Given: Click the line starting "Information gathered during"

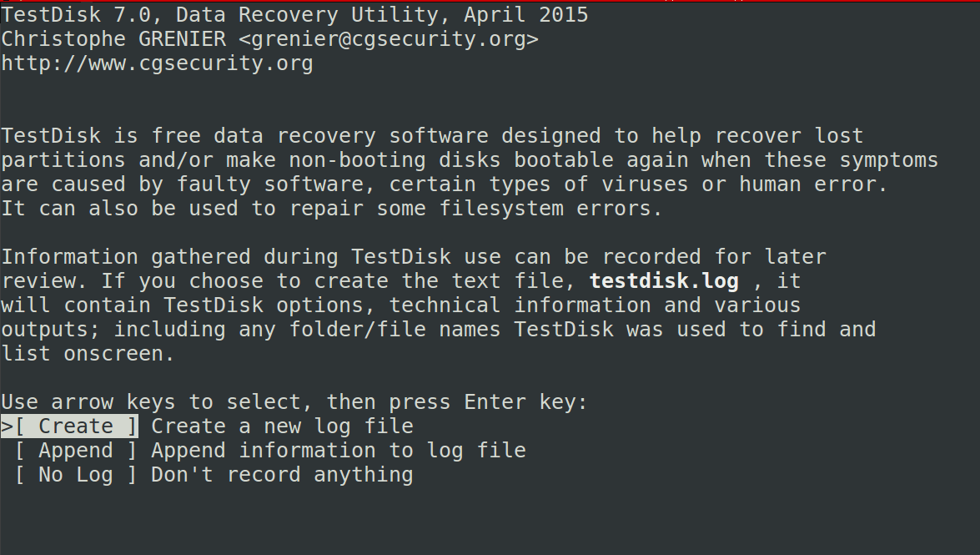Looking at the screenshot, I should click(413, 256).
